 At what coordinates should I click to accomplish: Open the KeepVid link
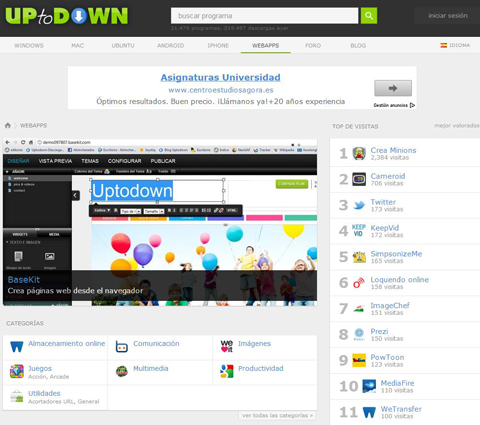coord(385,228)
